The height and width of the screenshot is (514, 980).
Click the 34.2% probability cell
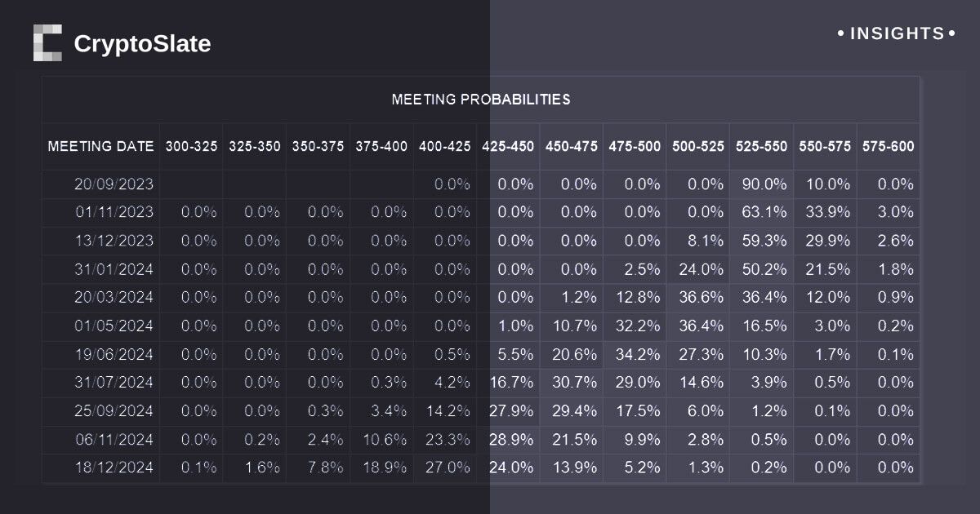(636, 355)
